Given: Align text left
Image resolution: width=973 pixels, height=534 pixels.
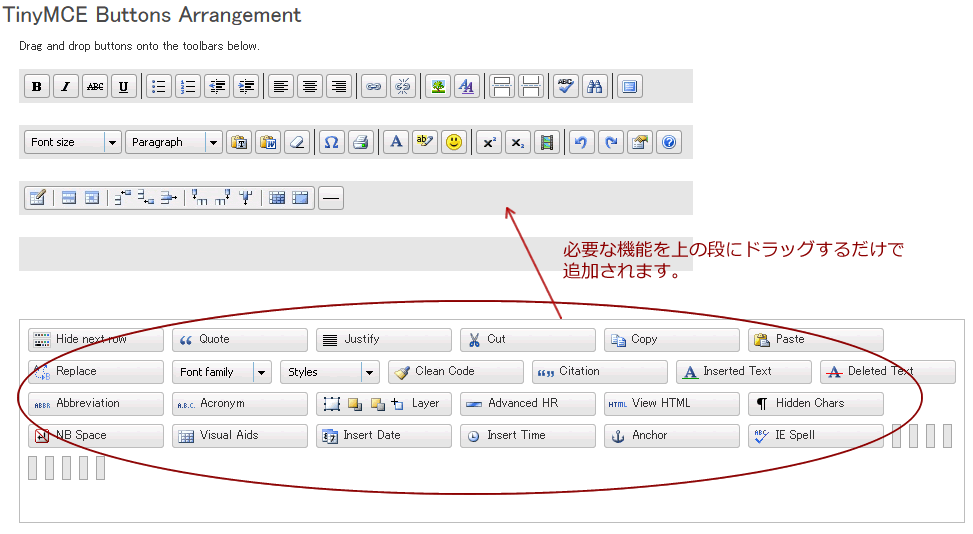Looking at the screenshot, I should [x=281, y=86].
